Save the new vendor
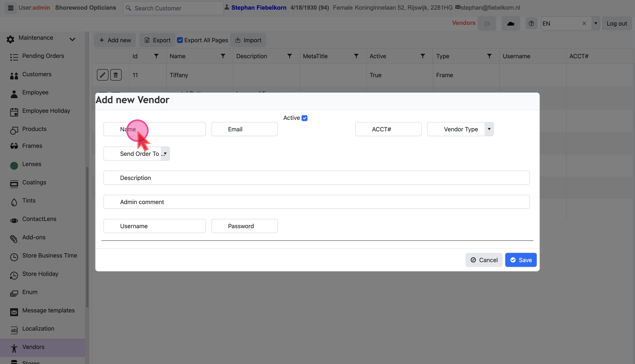 (x=521, y=260)
